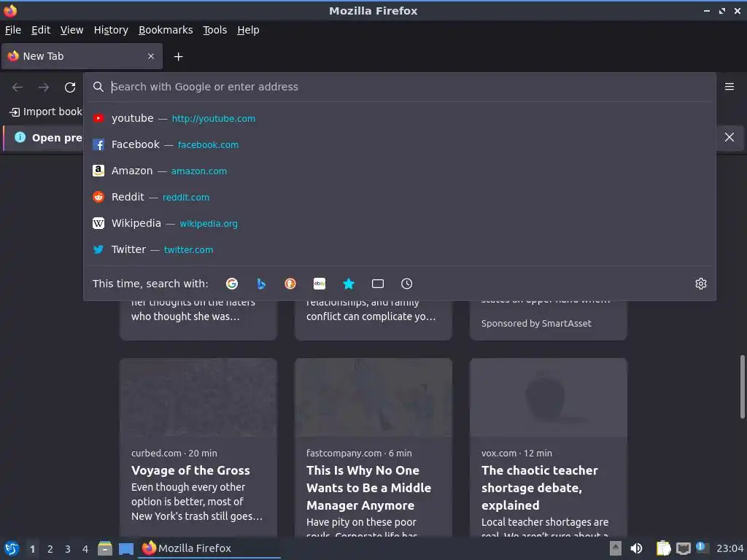Viewport: 747px width, 560px height.
Task: Select the New Tab tab
Action: click(x=82, y=56)
